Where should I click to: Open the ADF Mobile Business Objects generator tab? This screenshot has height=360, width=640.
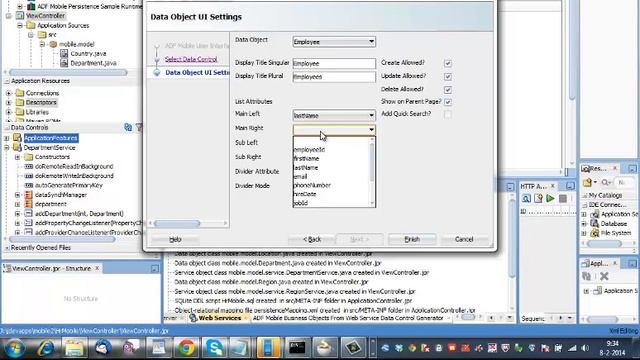pyautogui.click(x=348, y=318)
